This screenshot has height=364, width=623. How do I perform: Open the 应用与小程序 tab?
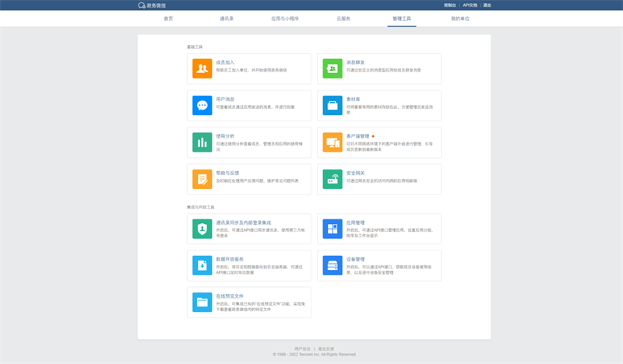tap(284, 18)
